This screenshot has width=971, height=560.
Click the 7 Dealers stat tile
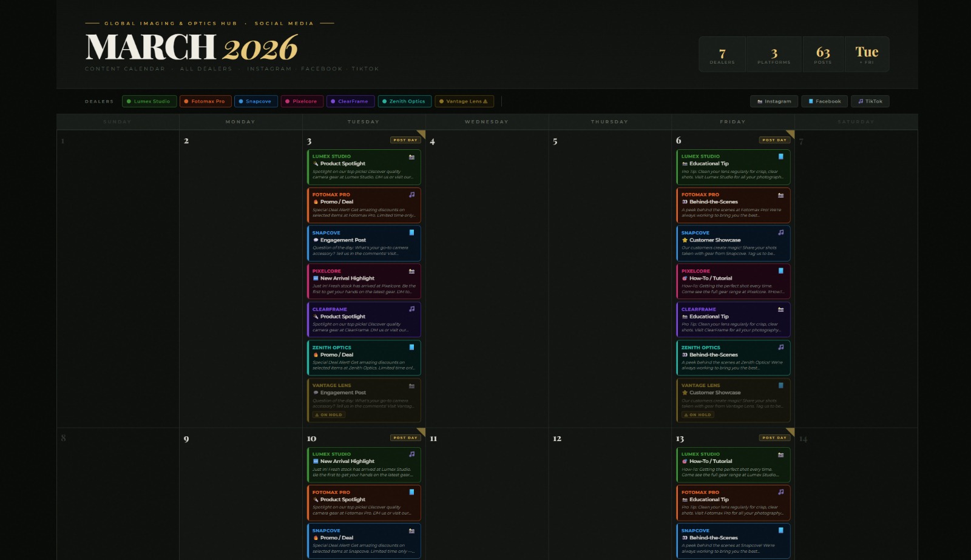(x=722, y=55)
